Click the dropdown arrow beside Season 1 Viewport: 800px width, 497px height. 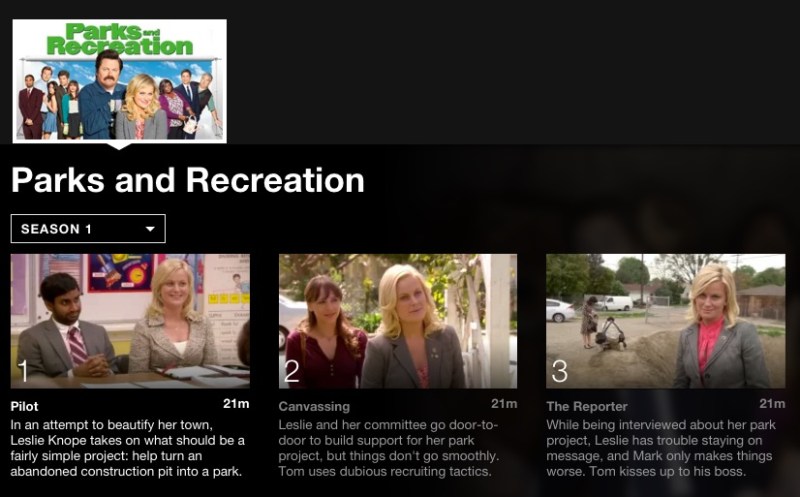tap(150, 229)
